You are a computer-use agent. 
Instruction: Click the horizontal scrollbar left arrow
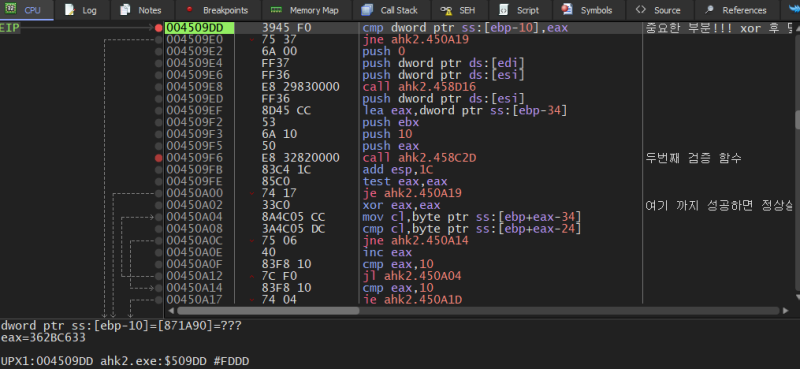point(170,310)
